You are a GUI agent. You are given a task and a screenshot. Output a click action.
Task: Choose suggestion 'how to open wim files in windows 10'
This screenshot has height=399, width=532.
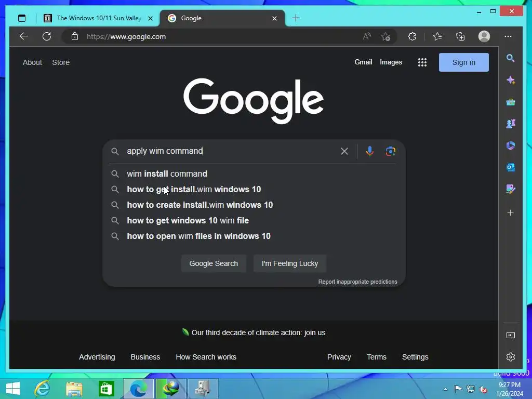click(x=252, y=236)
